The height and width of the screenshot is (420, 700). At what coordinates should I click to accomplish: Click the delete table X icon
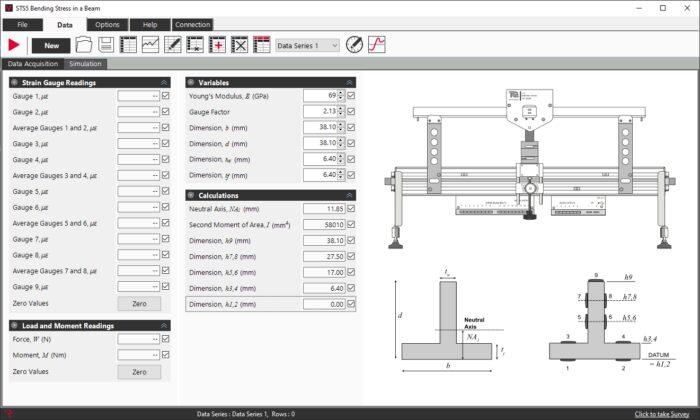(x=239, y=45)
